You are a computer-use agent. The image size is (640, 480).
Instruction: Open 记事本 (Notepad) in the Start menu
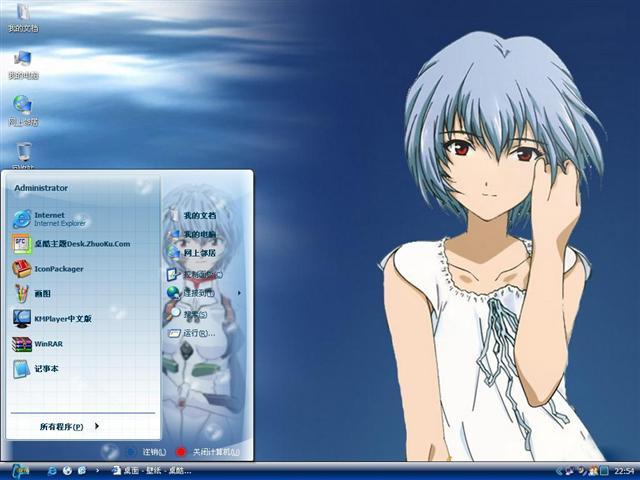tap(36, 369)
